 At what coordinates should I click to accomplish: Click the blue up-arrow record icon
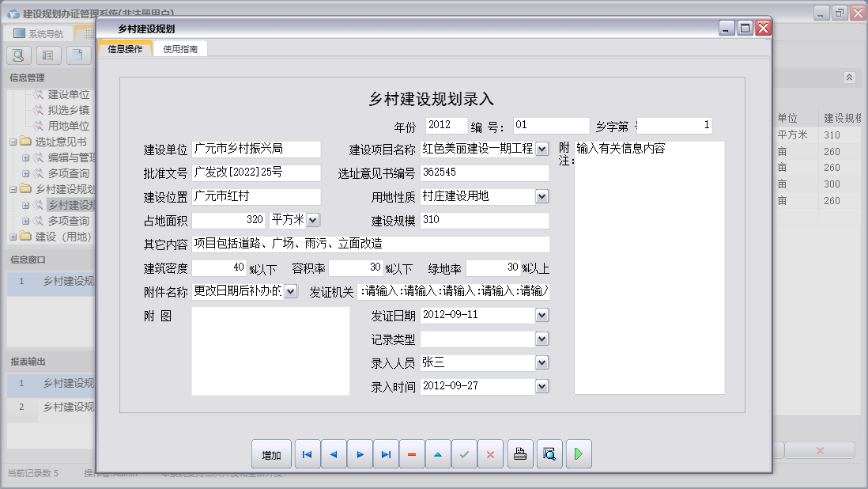point(438,453)
